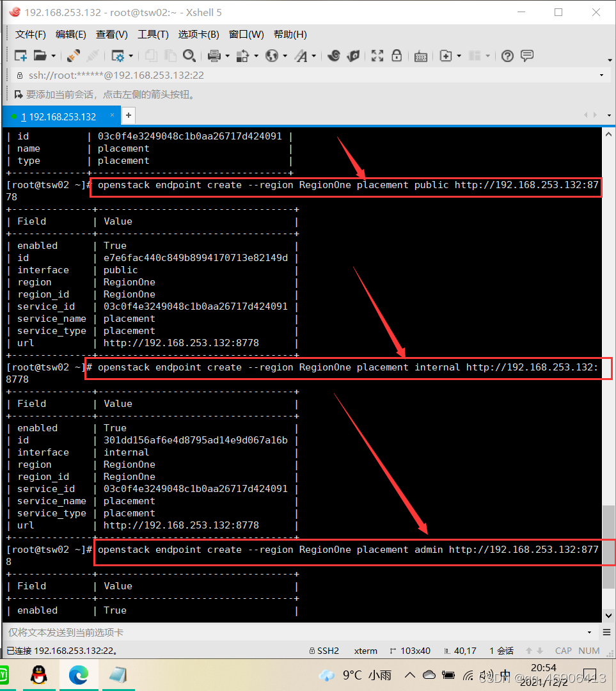Screen dimensions: 616x691
Task: Click the Lock screen padlock icon
Action: coord(397,56)
